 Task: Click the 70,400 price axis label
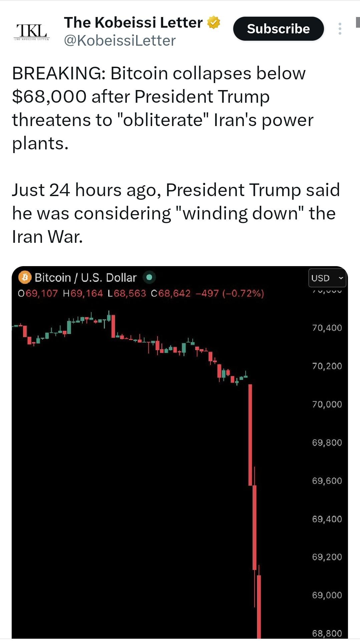[x=327, y=328]
